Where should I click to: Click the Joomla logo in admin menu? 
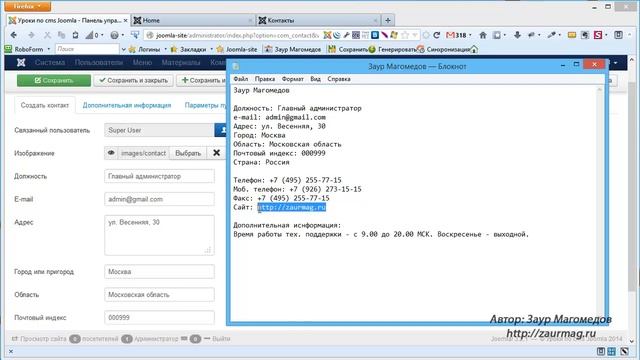(x=21, y=62)
